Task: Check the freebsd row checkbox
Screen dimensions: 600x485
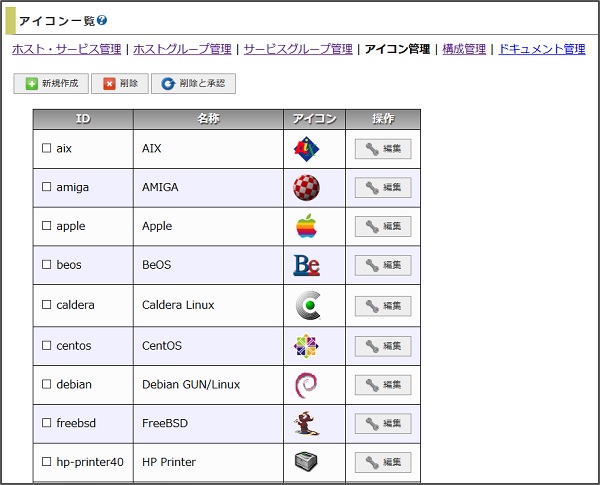Action: coord(46,423)
